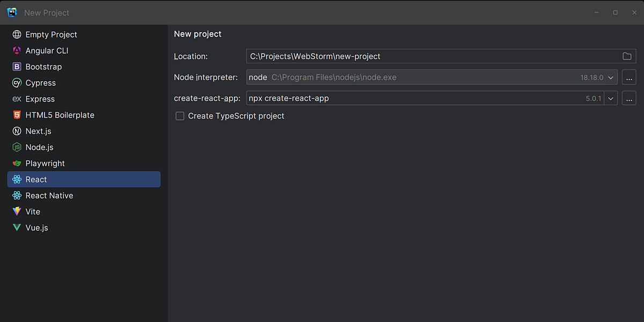Click the create-react-app ellipsis button
The width and height of the screenshot is (644, 322).
(x=628, y=98)
